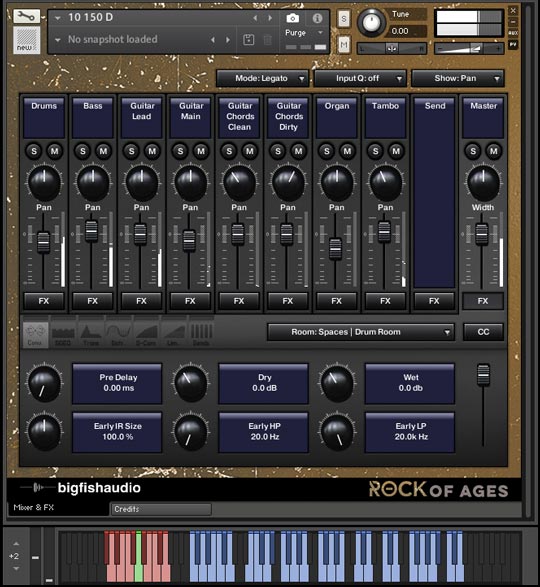The height and width of the screenshot is (587, 540).
Task: Open the Purge dropdown
Action: tap(303, 33)
